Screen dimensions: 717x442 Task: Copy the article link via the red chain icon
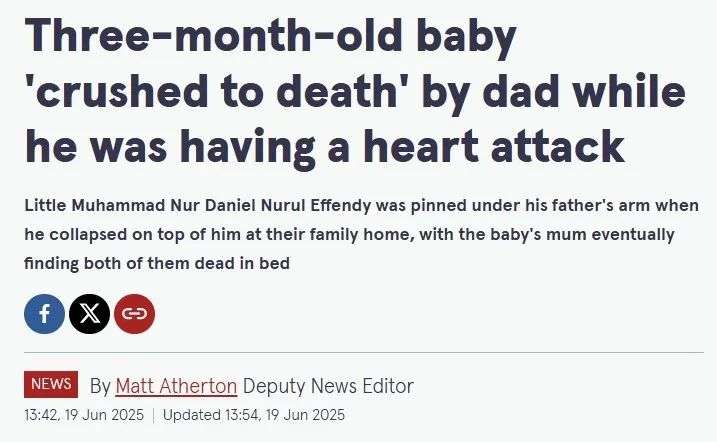(134, 314)
